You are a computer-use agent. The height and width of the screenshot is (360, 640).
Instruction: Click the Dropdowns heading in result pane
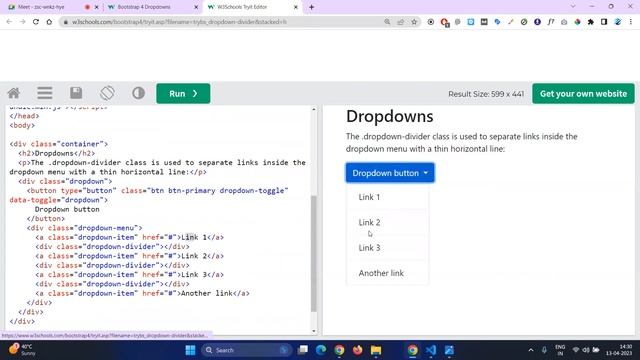(x=389, y=116)
